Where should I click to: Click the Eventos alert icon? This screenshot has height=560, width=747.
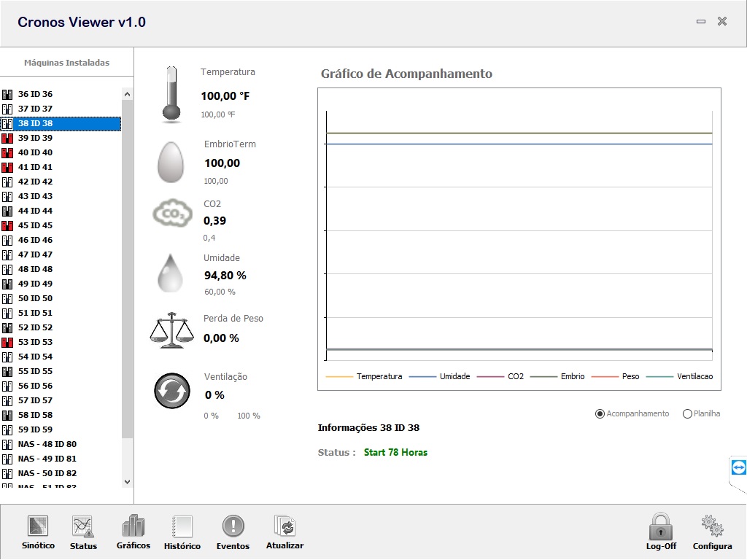[233, 526]
